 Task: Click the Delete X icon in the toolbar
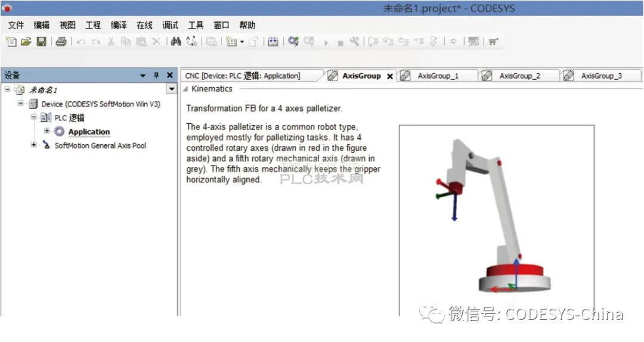pyautogui.click(x=156, y=42)
